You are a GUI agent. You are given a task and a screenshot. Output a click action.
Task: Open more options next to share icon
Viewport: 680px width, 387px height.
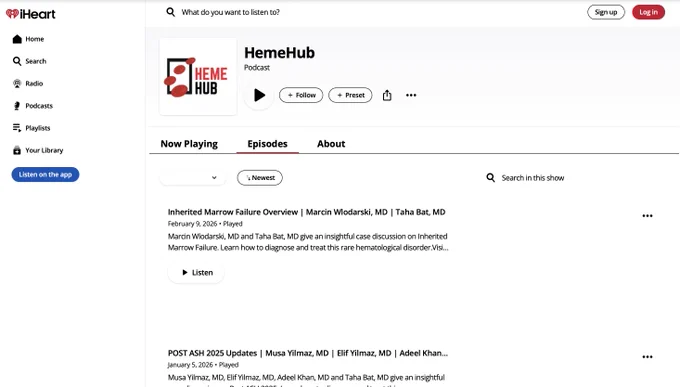pyautogui.click(x=411, y=95)
